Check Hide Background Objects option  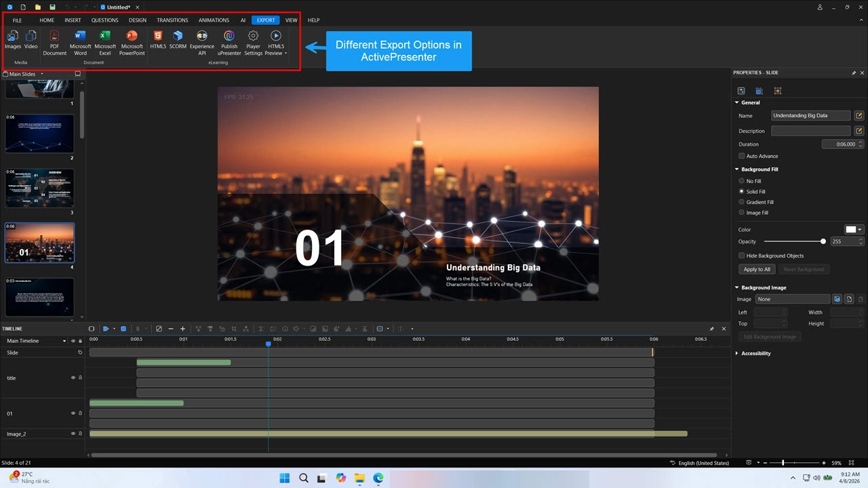point(741,256)
